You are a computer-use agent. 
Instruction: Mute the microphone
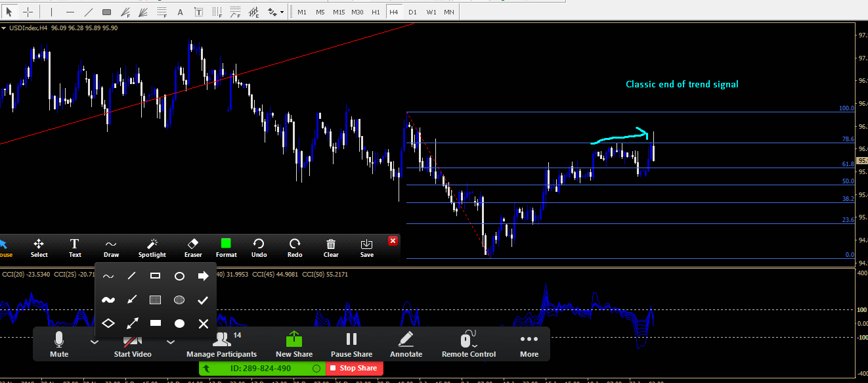pos(59,344)
